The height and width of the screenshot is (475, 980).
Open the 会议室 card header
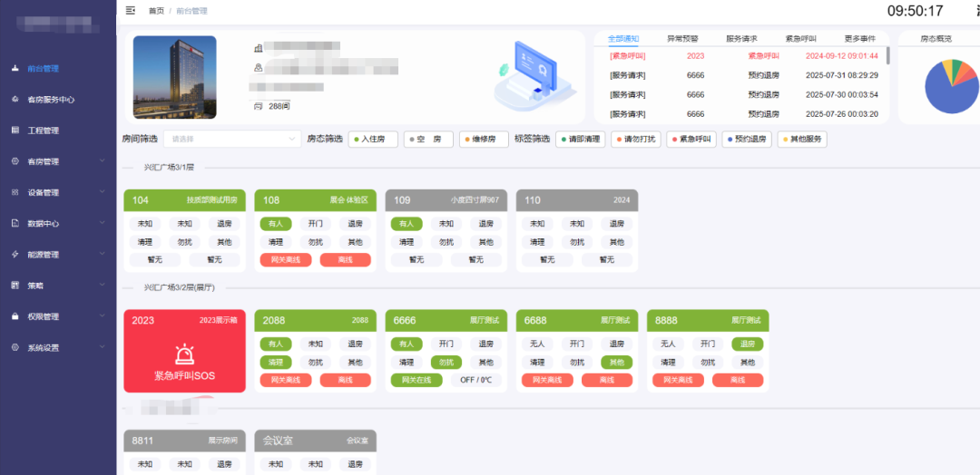(x=316, y=440)
